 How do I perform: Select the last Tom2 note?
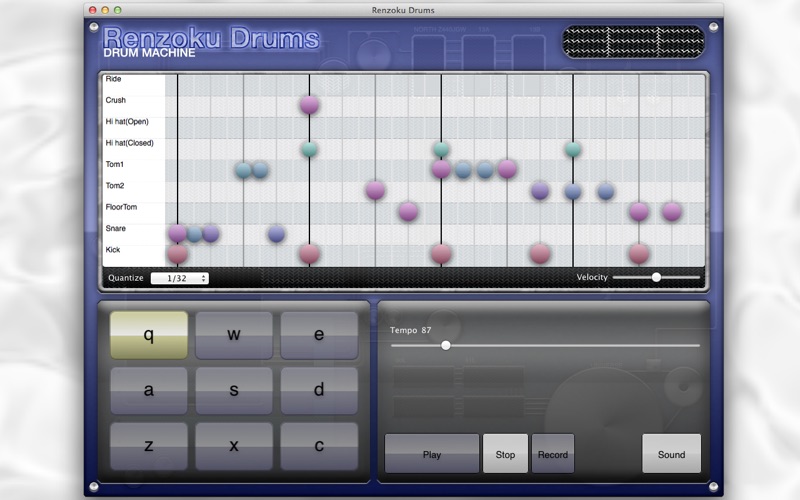coord(606,192)
